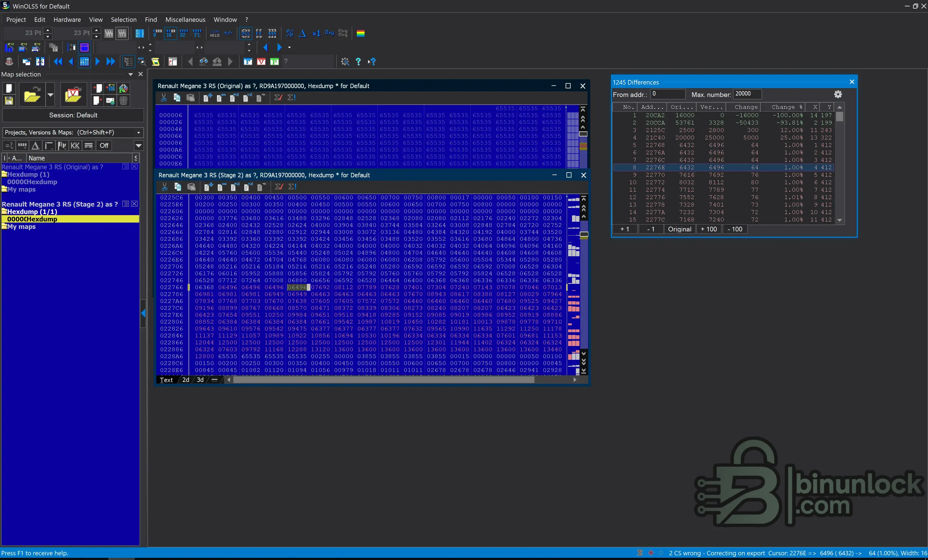The height and width of the screenshot is (560, 928).
Task: Click the 'Original' button in Differences
Action: click(679, 229)
